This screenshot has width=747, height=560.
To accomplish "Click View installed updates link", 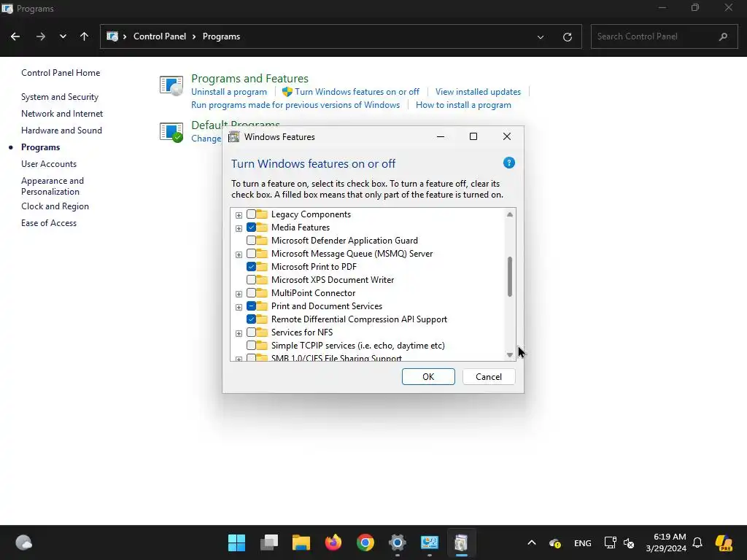I will (478, 92).
